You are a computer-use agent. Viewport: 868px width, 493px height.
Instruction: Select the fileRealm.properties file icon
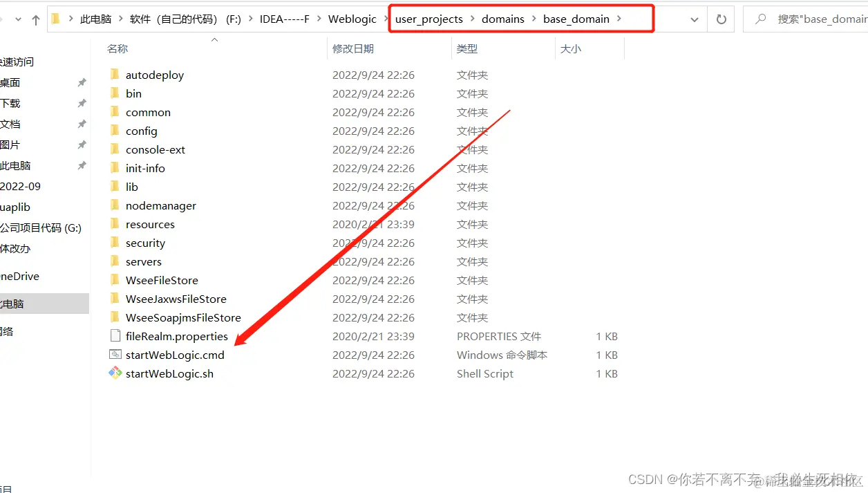pyautogui.click(x=115, y=336)
